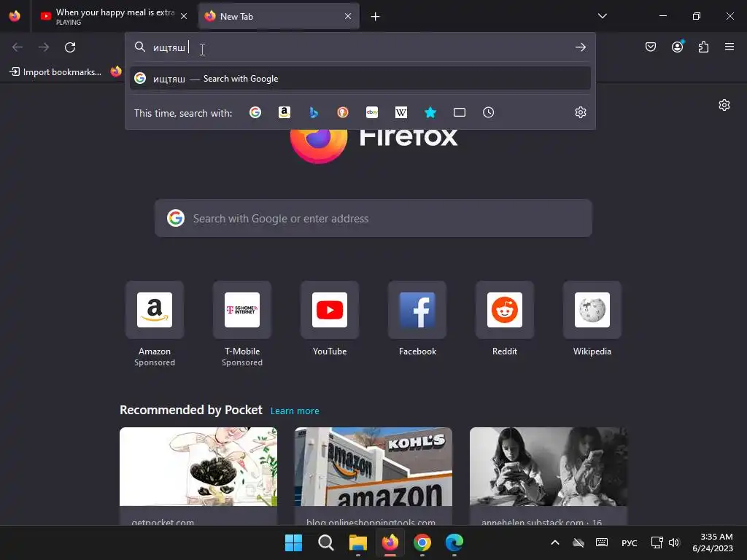Reload the current page
Screen dimensions: 747x560
(x=70, y=47)
